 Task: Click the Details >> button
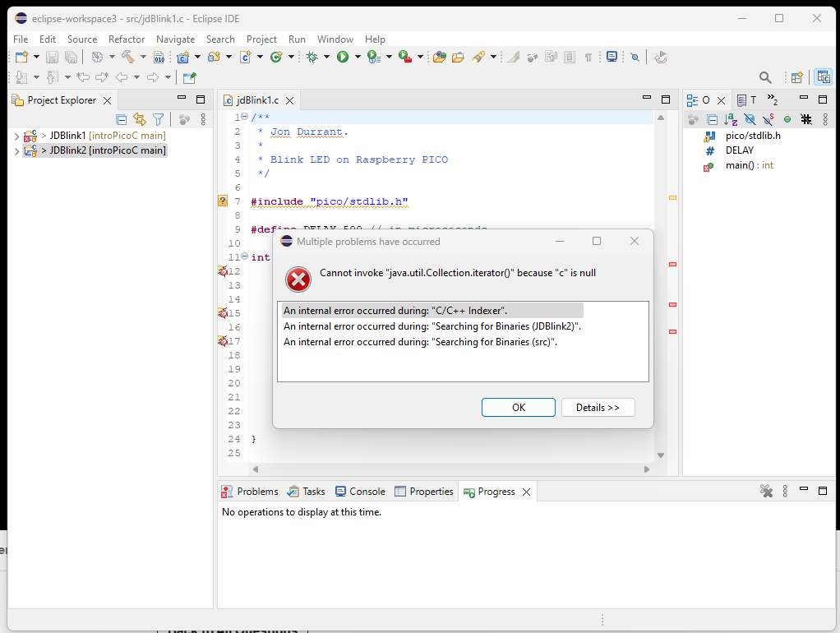click(598, 408)
